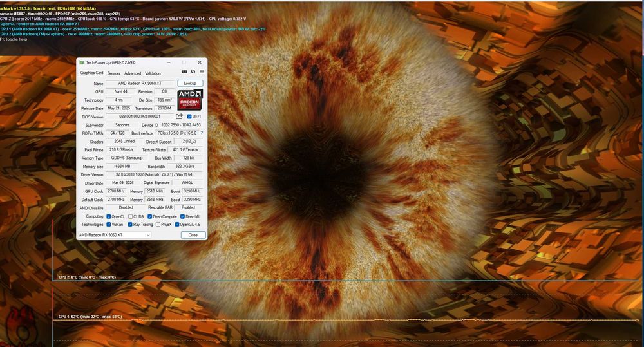Click the BIOS export share icon
This screenshot has width=644, height=347.
180,117
